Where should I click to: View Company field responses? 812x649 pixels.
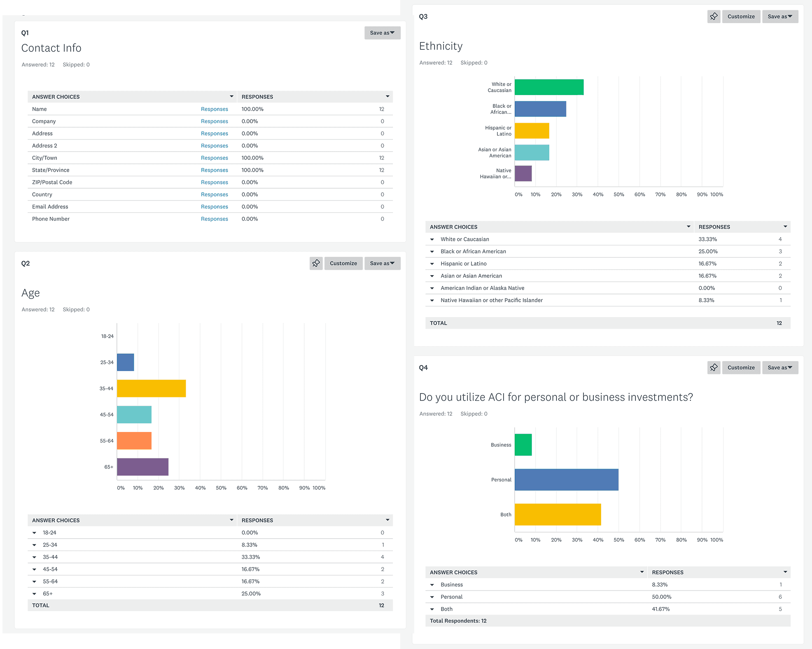[214, 121]
